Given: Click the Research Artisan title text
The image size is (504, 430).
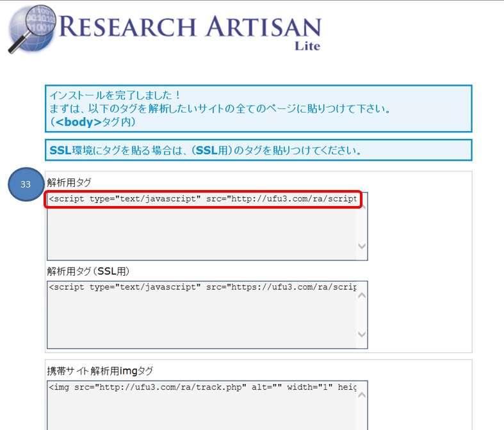Looking at the screenshot, I should pos(192,27).
